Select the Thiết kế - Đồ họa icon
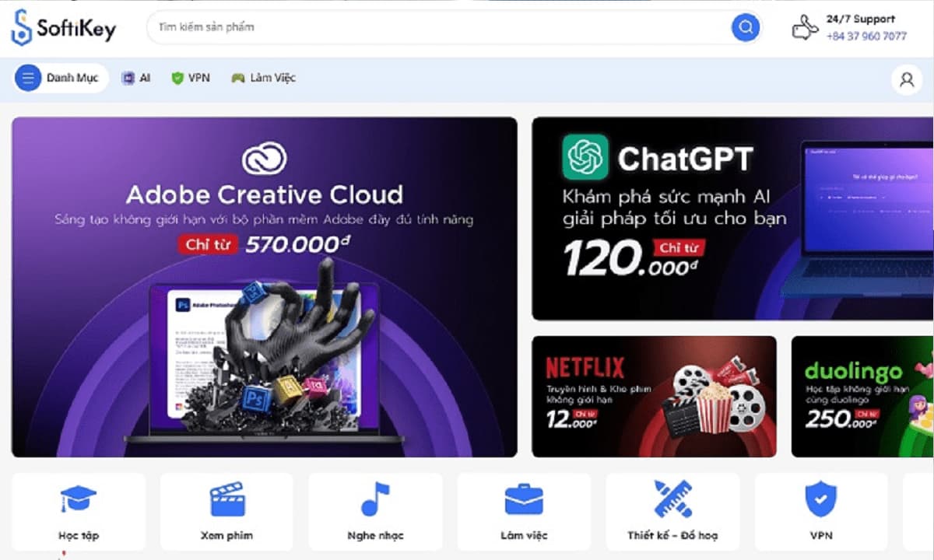This screenshot has width=934, height=560. pos(672,499)
